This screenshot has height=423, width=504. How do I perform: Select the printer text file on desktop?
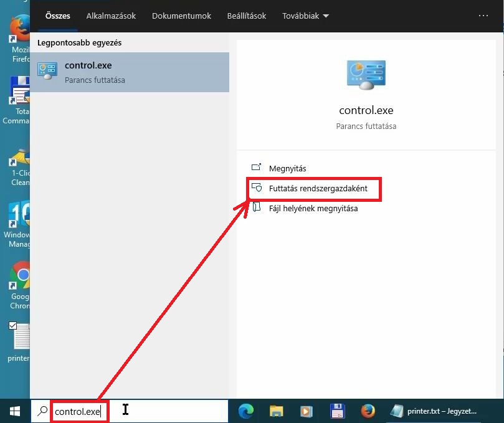(x=19, y=342)
